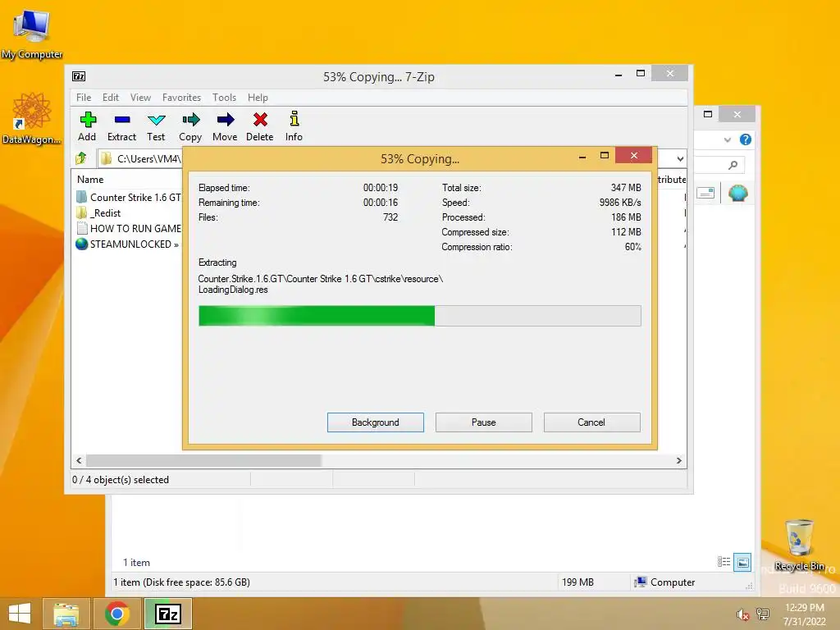Pause the extraction

484,422
